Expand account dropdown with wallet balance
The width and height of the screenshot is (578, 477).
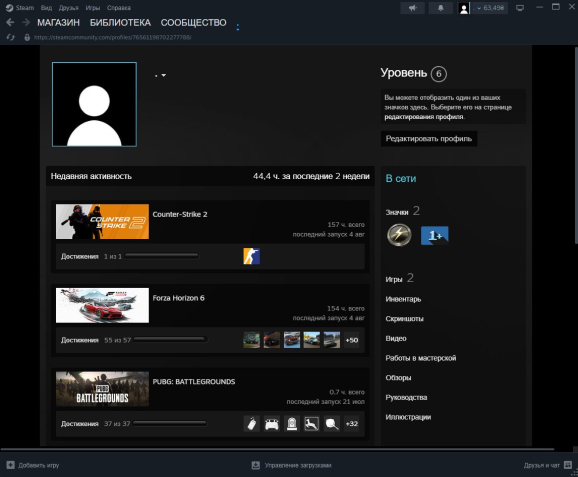tap(490, 8)
